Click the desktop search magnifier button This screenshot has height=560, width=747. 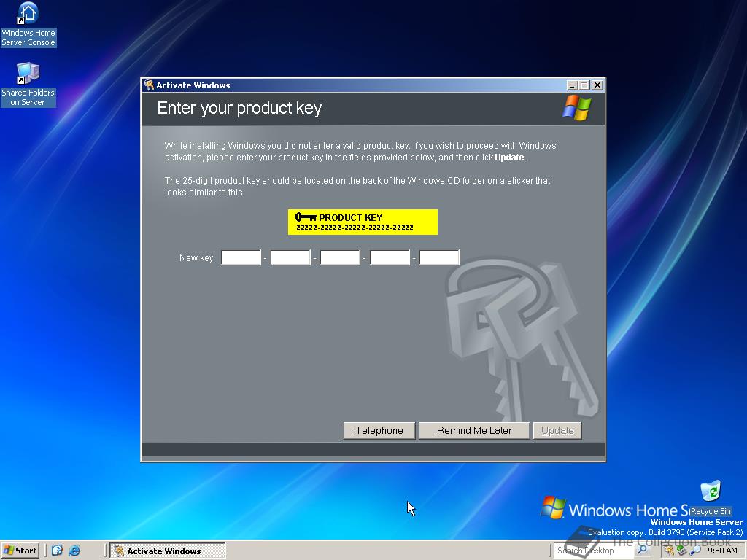coord(642,551)
